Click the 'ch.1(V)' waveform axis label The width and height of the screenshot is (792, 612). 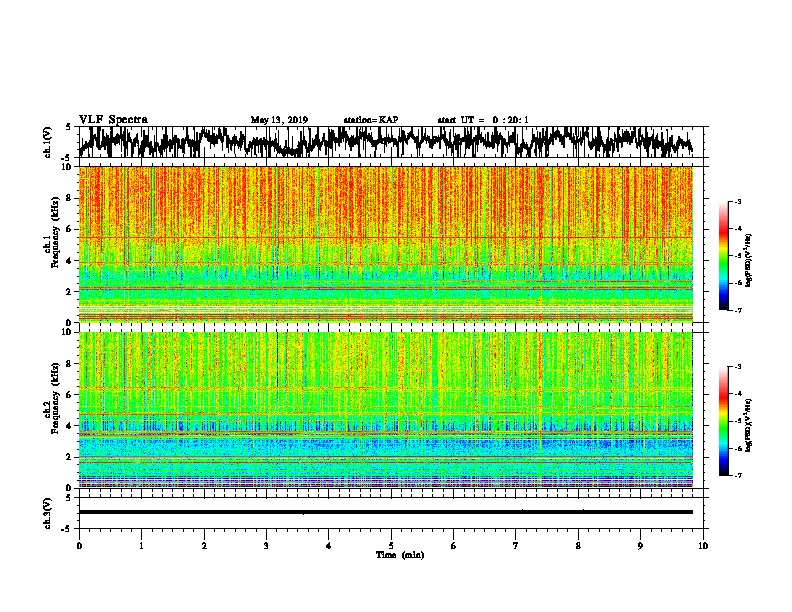48,142
